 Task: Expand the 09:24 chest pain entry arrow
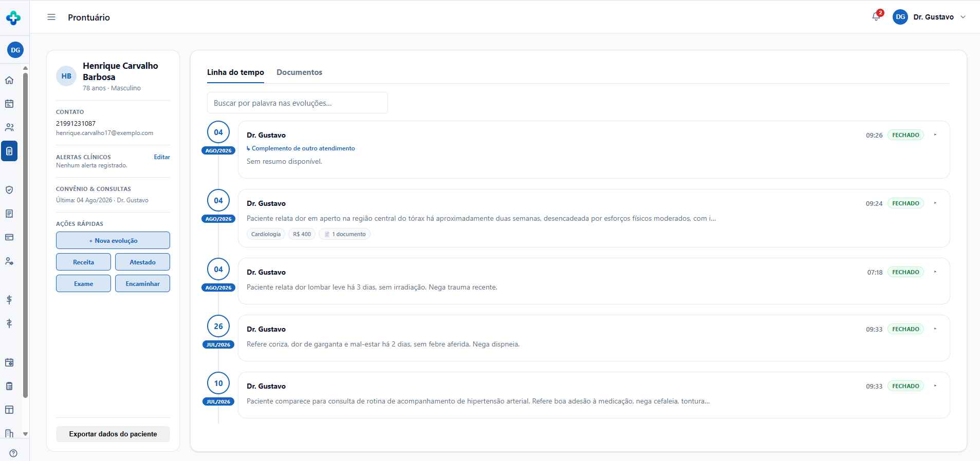[935, 203]
